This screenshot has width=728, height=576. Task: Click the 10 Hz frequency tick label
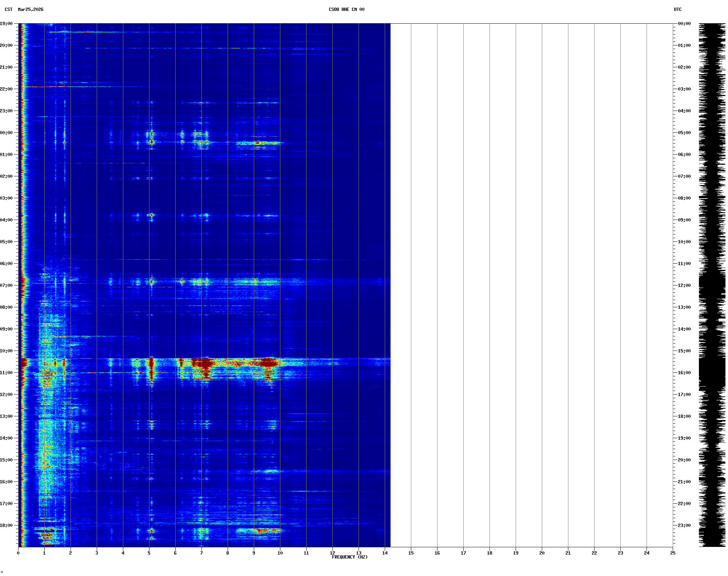coord(280,553)
